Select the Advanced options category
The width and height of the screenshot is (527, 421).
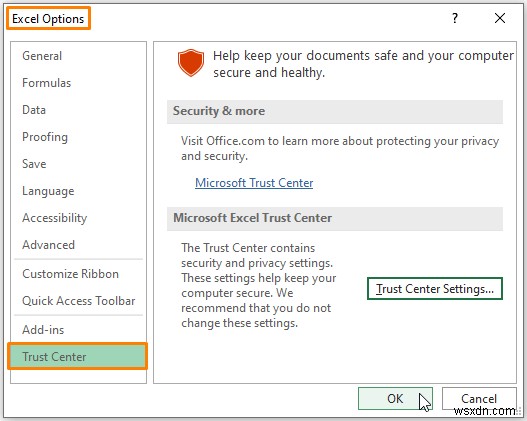(48, 245)
